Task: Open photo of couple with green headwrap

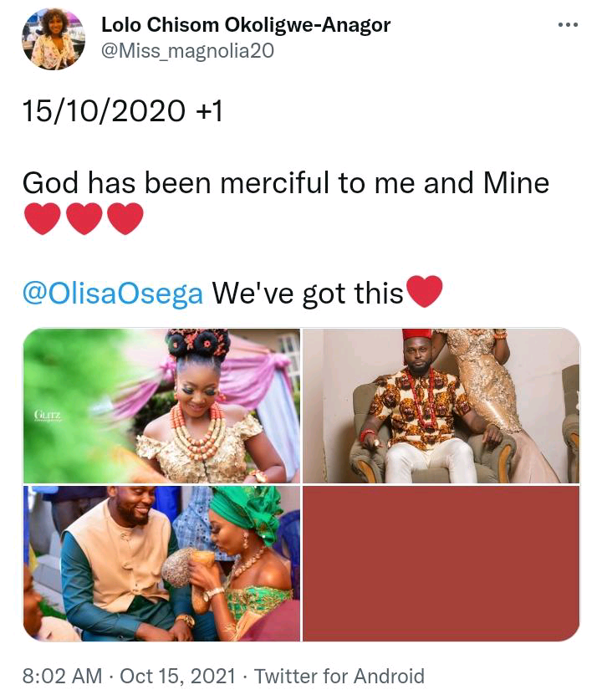Action: point(161,564)
